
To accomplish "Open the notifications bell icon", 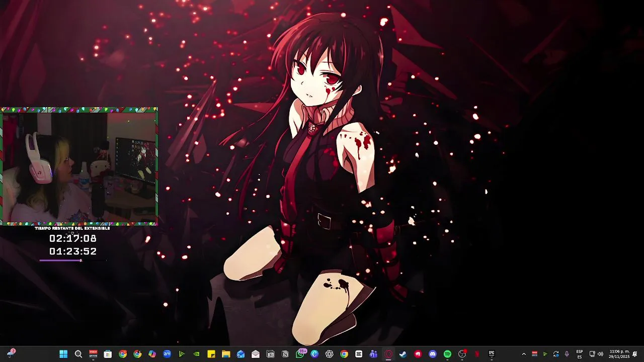I will 635,354.
